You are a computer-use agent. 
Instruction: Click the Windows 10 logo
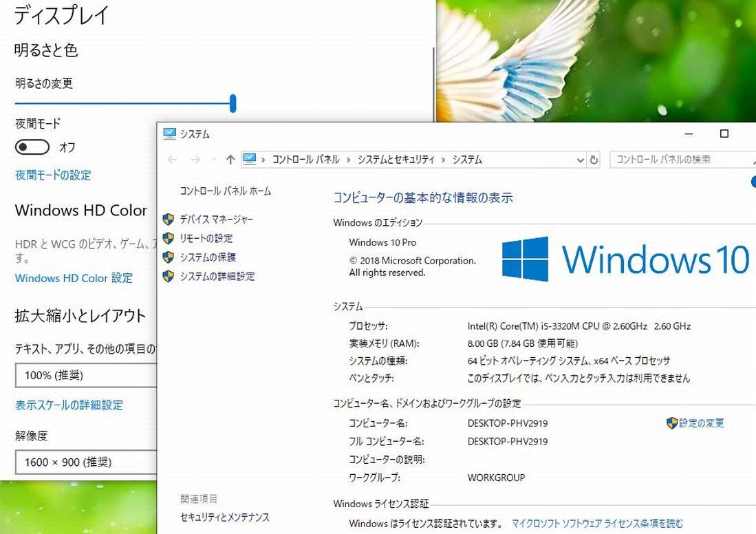(x=625, y=259)
